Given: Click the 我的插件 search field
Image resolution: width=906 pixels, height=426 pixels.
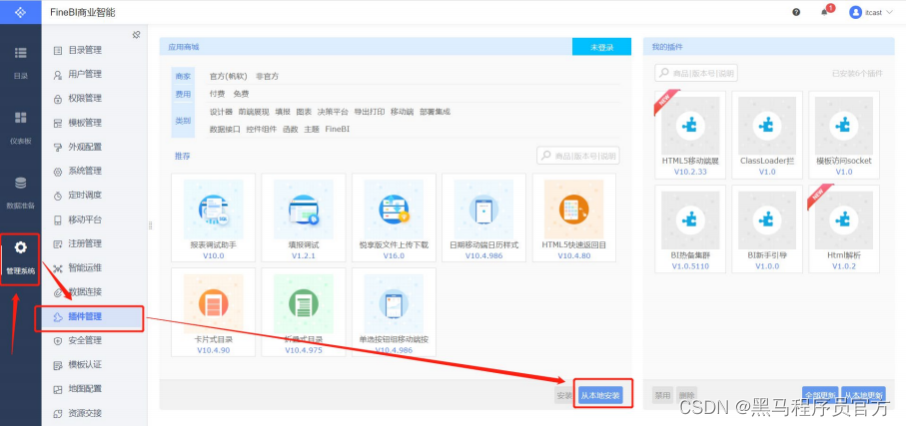Looking at the screenshot, I should [x=696, y=73].
